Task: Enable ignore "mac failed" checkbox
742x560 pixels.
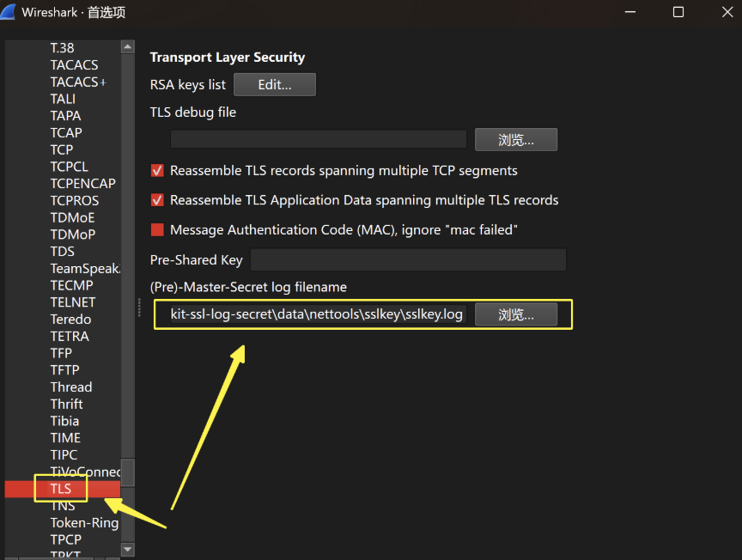Action: (x=157, y=229)
